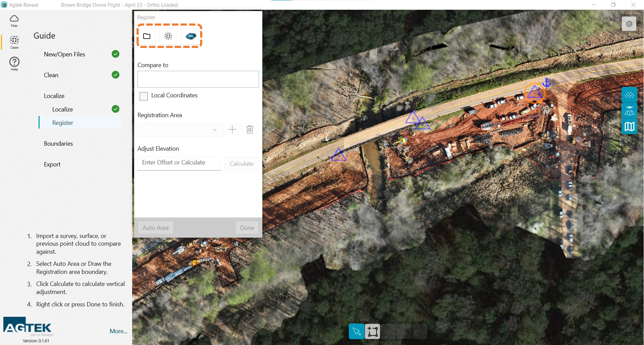Select the arrow pointer tool in bottom toolbar
This screenshot has width=644, height=345.
(357, 332)
